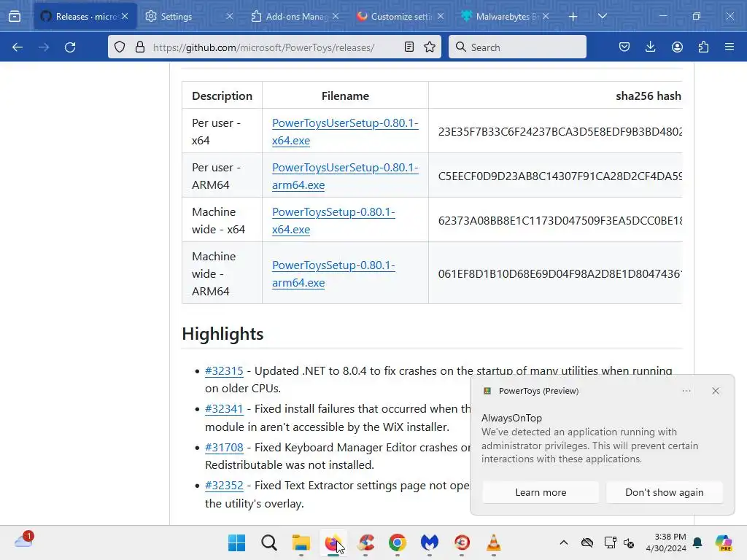Viewport: 747px width, 560px height.
Task: Open the OneDrive cloud tray icon
Action: (x=587, y=542)
